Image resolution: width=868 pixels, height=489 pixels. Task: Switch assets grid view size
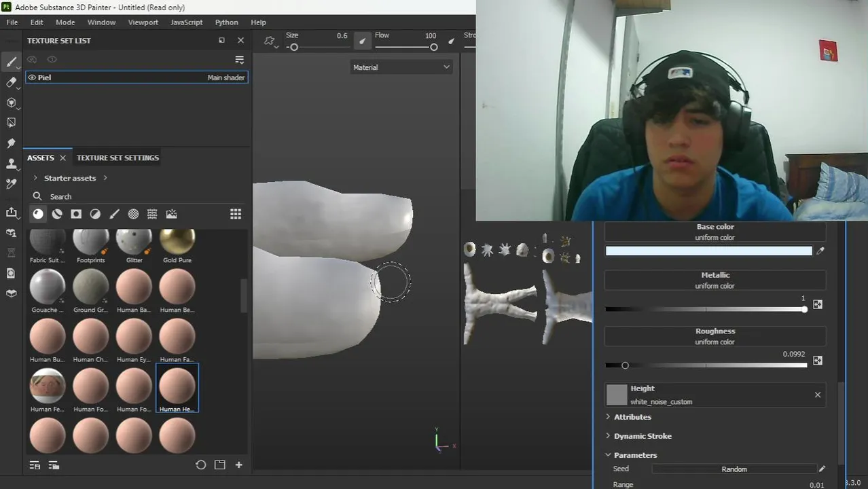(236, 214)
